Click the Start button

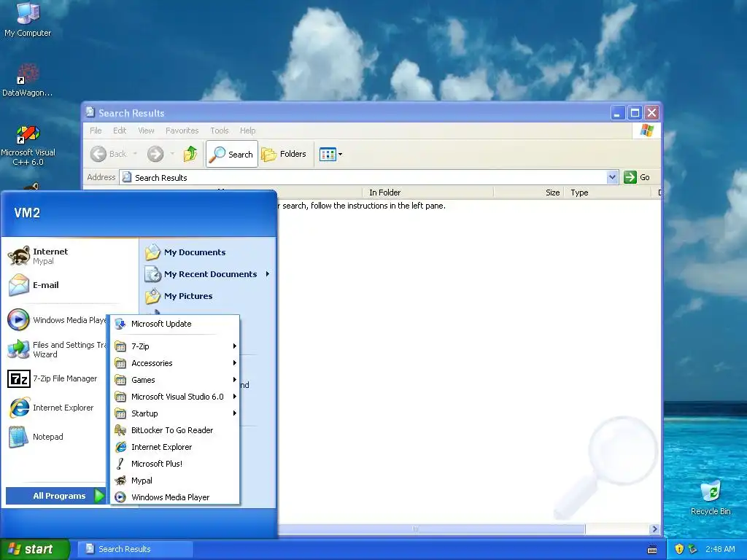pos(34,549)
